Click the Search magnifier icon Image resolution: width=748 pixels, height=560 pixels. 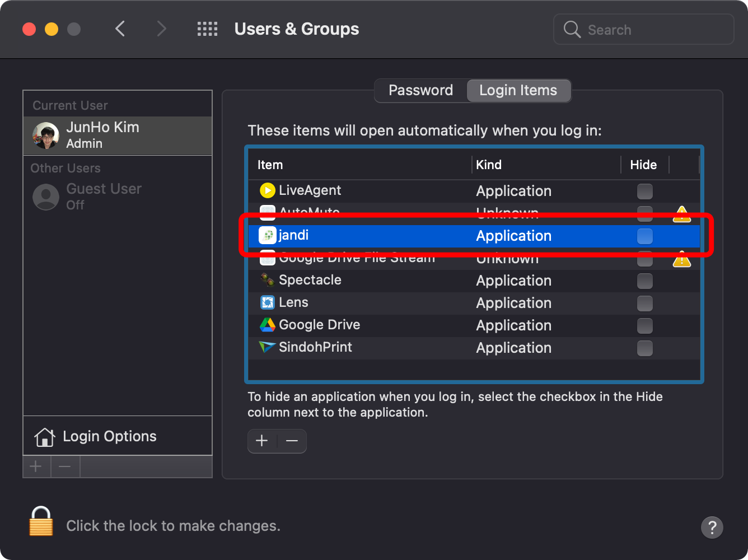click(572, 29)
